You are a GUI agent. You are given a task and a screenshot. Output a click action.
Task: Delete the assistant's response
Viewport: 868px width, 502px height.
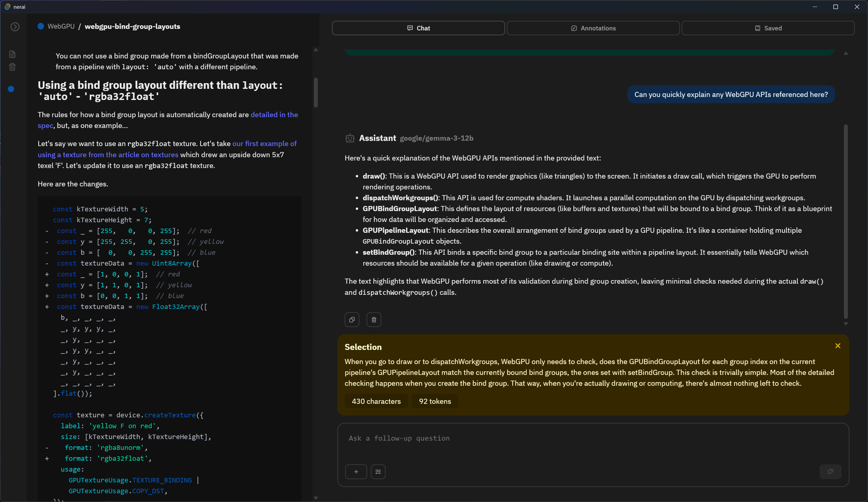point(374,320)
